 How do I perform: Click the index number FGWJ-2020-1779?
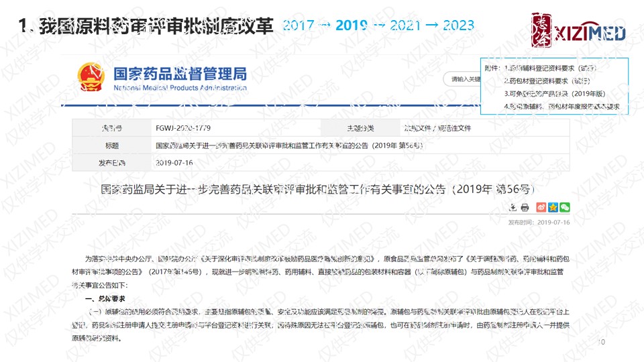point(184,128)
